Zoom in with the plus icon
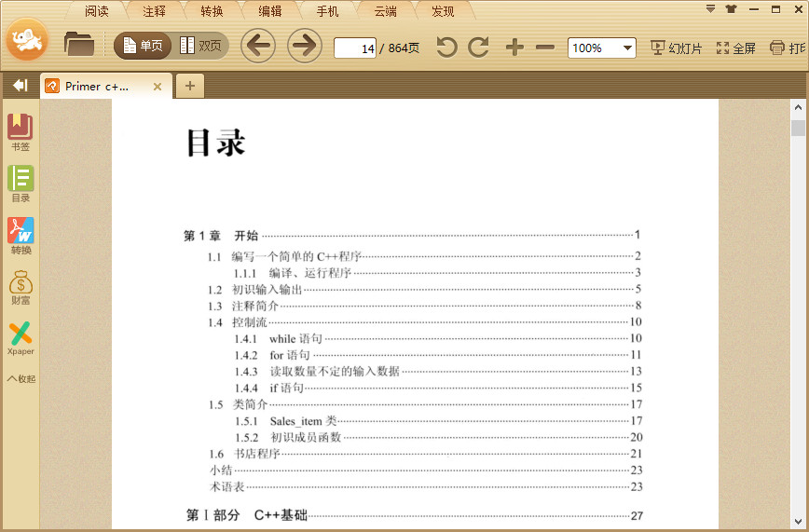Image resolution: width=809 pixels, height=532 pixels. pyautogui.click(x=514, y=48)
